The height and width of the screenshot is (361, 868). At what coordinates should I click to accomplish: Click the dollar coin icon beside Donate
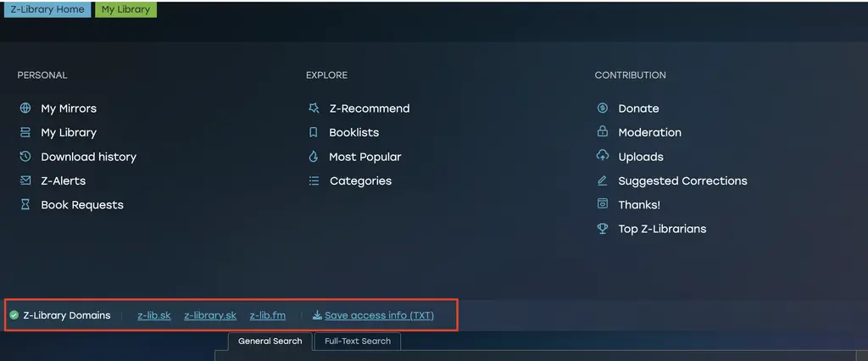pyautogui.click(x=603, y=108)
